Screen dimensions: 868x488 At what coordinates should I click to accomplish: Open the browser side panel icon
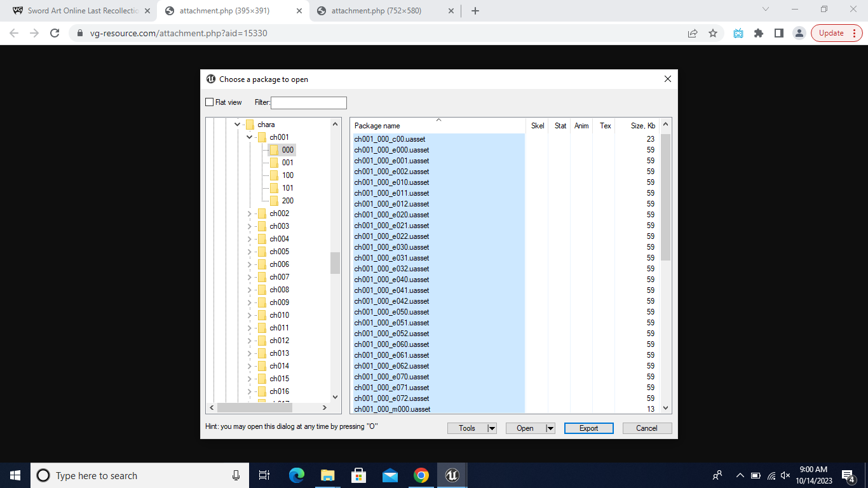778,33
